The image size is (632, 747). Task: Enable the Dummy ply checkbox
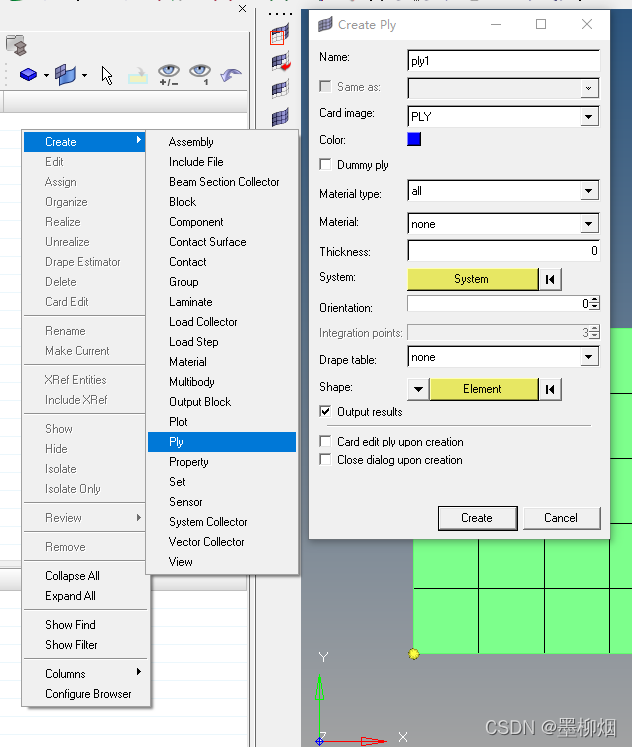(x=325, y=165)
